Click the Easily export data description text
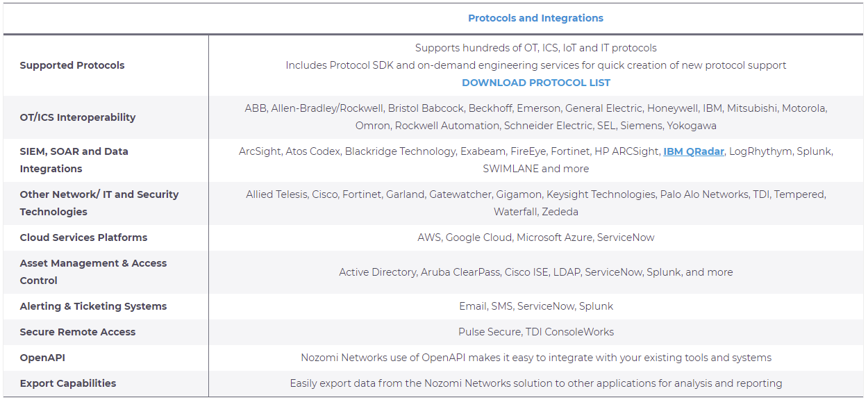Viewport: 868px width, 400px height. (536, 383)
